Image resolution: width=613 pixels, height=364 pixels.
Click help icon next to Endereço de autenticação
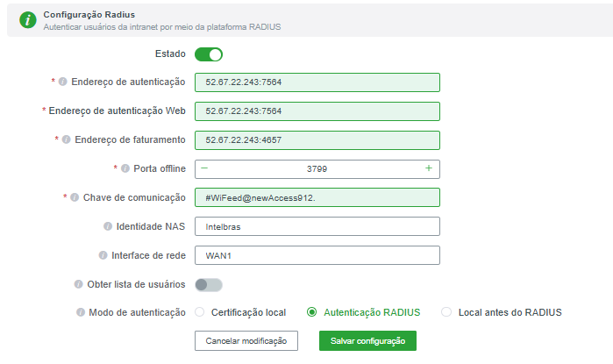click(62, 82)
